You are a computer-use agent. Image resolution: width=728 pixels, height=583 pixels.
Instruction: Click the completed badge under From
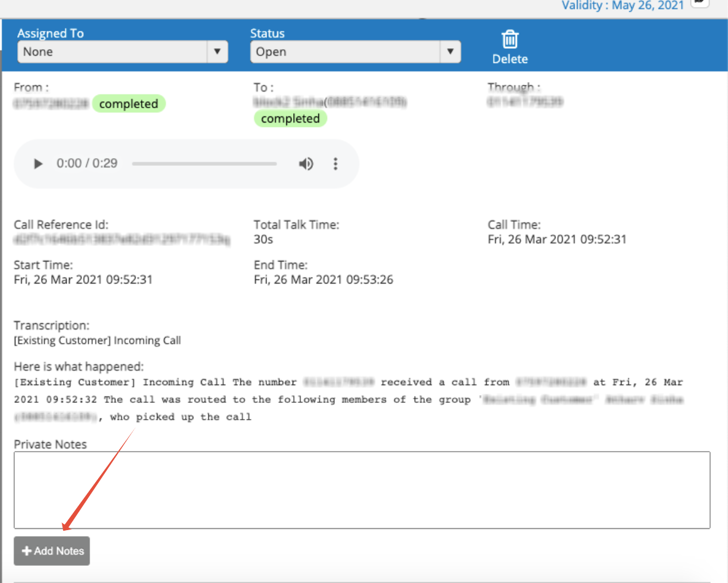pos(128,104)
